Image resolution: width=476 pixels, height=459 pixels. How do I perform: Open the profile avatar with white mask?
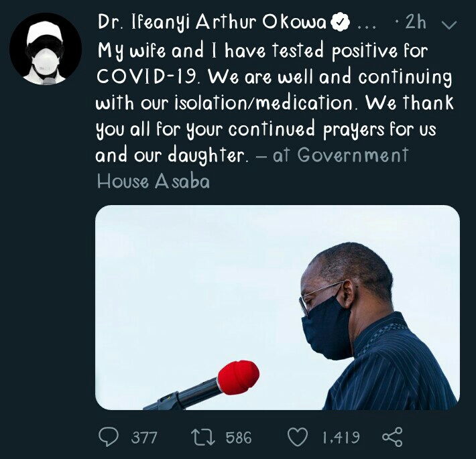46,48
